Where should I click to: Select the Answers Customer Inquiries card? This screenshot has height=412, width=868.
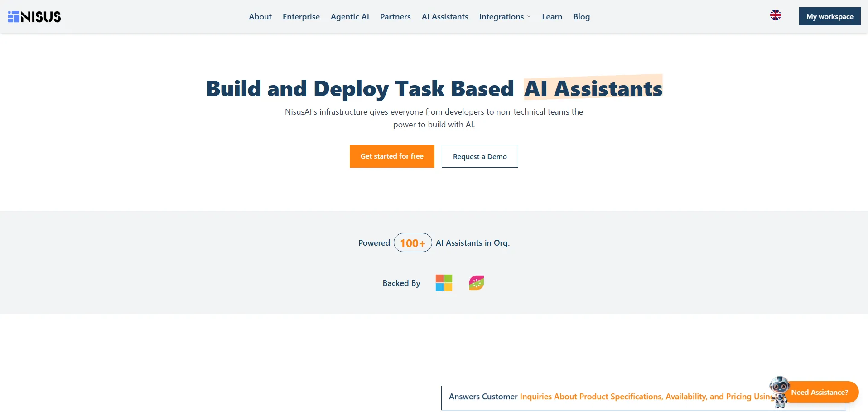pos(607,397)
